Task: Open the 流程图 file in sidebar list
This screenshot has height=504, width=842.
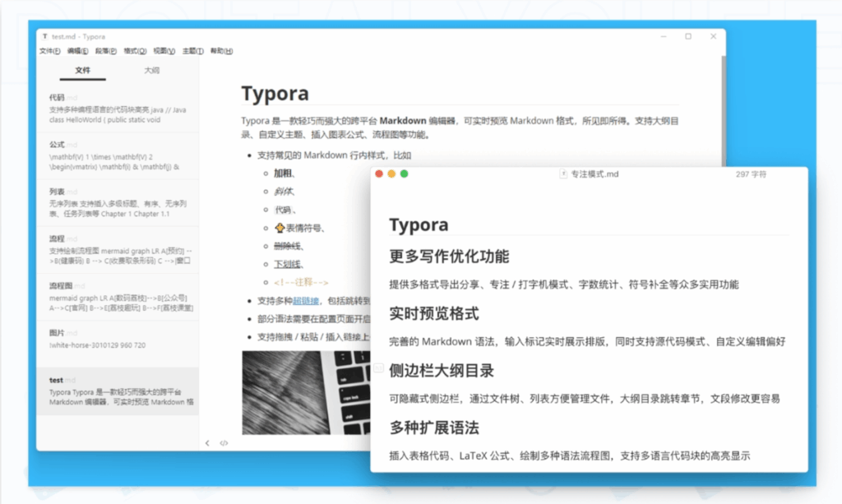Action: coord(118,297)
